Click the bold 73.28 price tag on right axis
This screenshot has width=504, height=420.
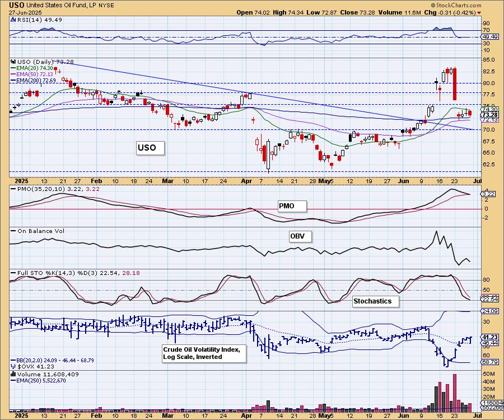[x=490, y=115]
